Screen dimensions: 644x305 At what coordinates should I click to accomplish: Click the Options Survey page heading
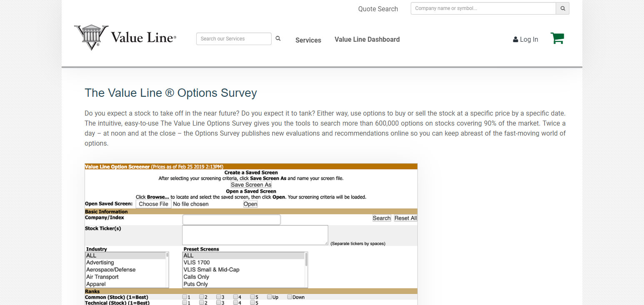click(171, 93)
